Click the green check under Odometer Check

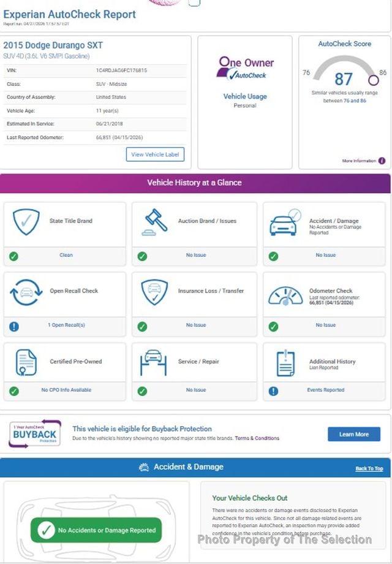point(273,327)
